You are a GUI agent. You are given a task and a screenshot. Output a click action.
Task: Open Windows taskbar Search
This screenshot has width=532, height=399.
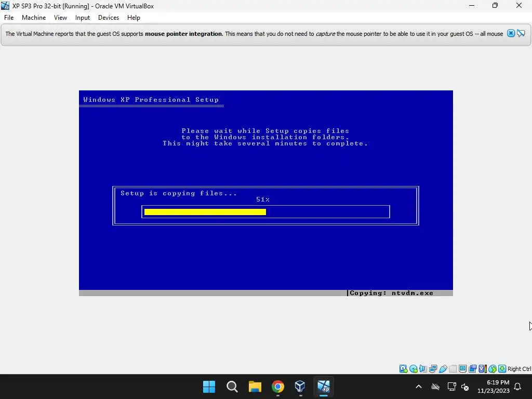pos(232,387)
